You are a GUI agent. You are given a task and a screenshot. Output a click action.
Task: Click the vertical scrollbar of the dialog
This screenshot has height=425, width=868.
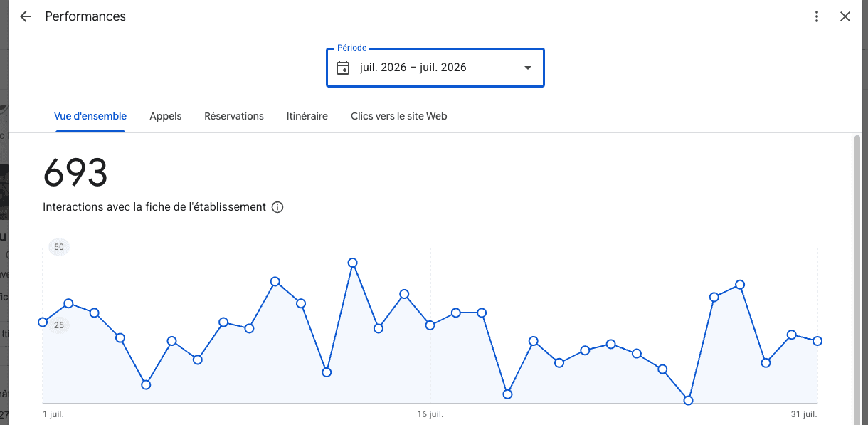[857, 278]
